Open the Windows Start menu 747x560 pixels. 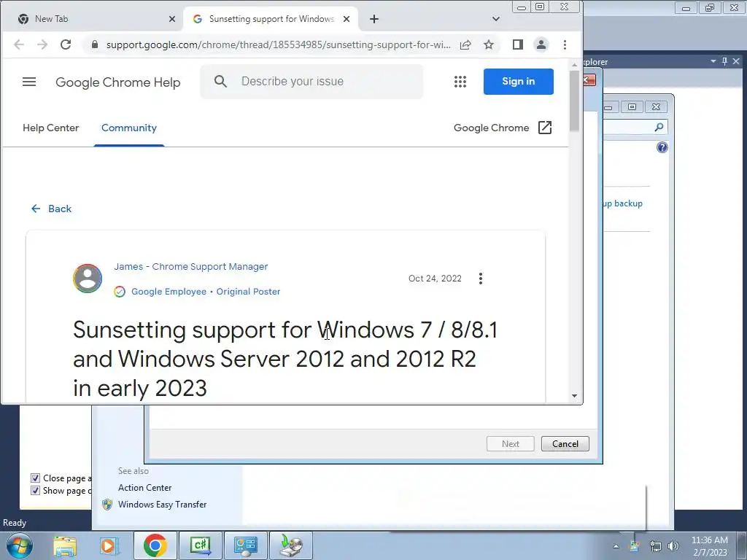coord(19,545)
